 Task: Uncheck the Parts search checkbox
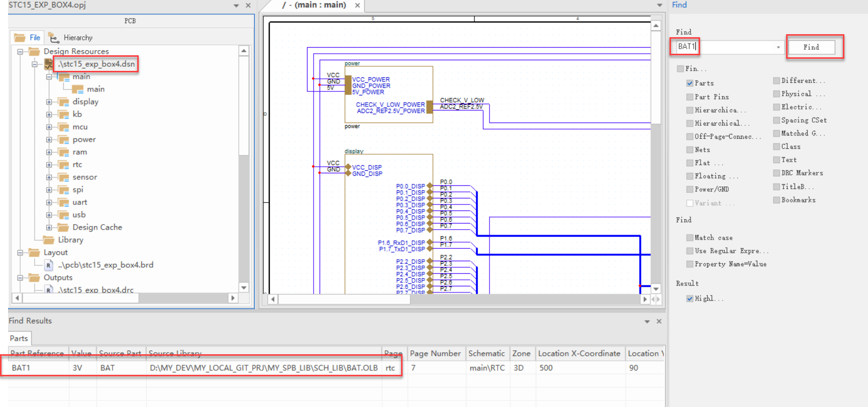click(690, 83)
